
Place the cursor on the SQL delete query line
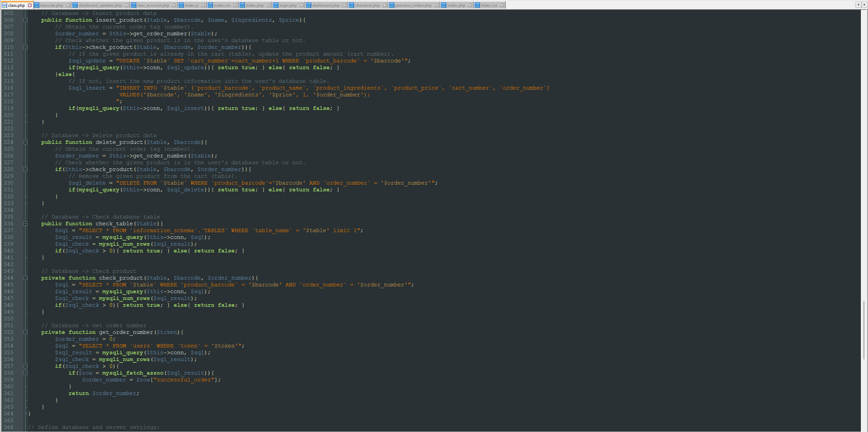[237, 183]
